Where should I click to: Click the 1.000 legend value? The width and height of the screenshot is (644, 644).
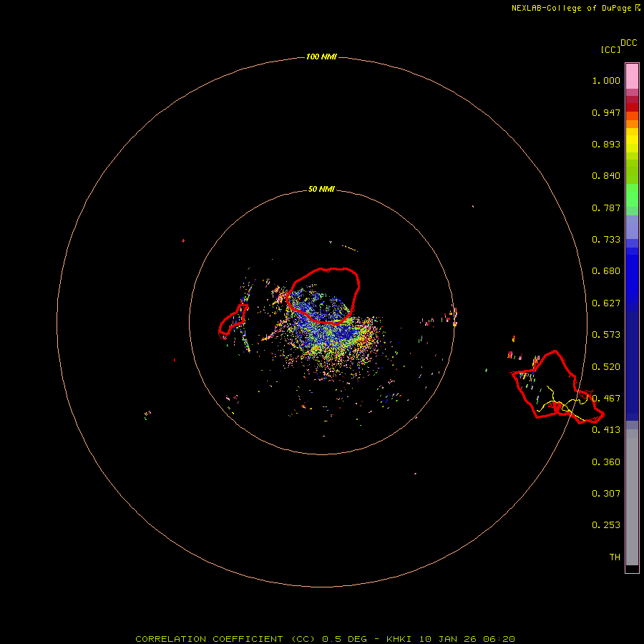tap(606, 80)
